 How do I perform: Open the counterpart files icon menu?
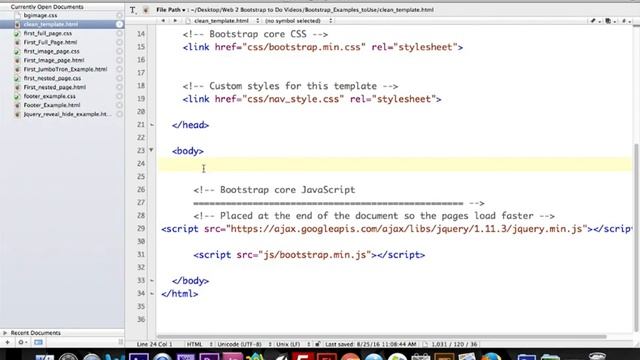(x=609, y=21)
